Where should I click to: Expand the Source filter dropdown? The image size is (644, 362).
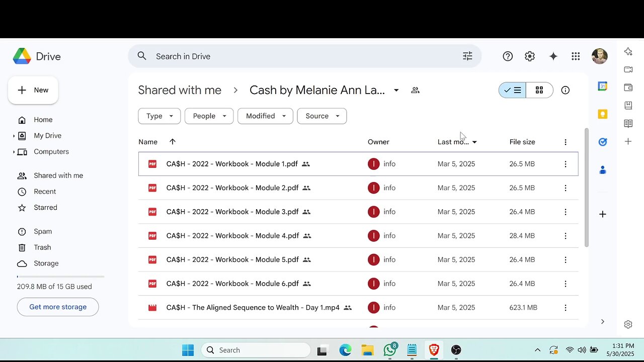click(x=322, y=116)
